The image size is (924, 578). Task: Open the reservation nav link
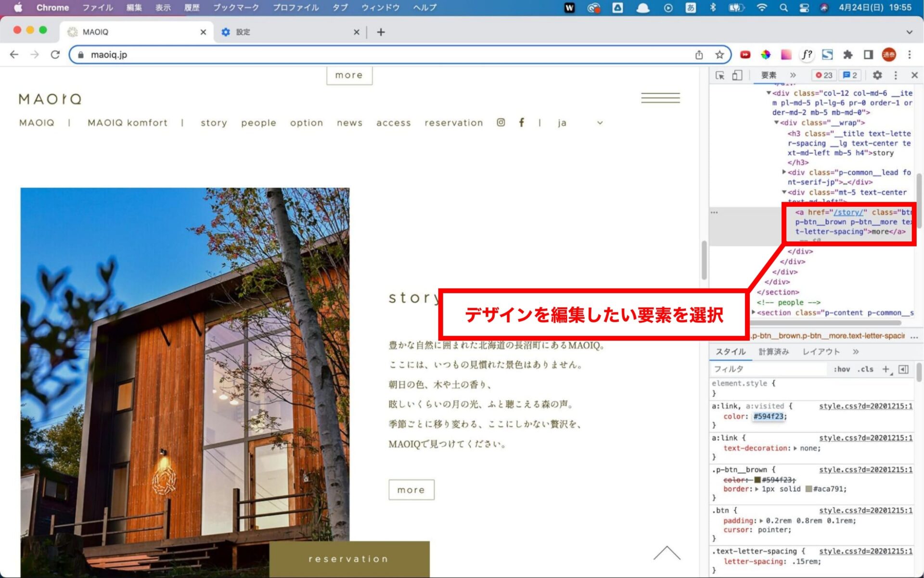tap(453, 123)
